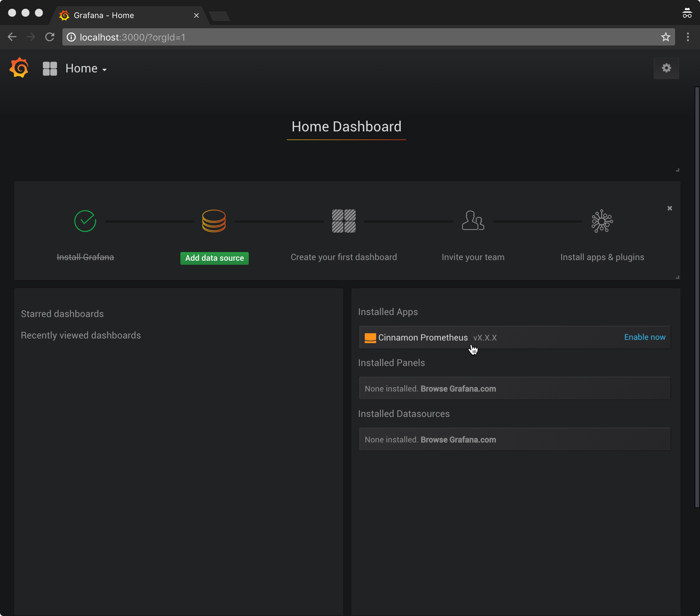Click the incognito indicator icon
Viewport: 700px width, 616px height.
click(687, 13)
